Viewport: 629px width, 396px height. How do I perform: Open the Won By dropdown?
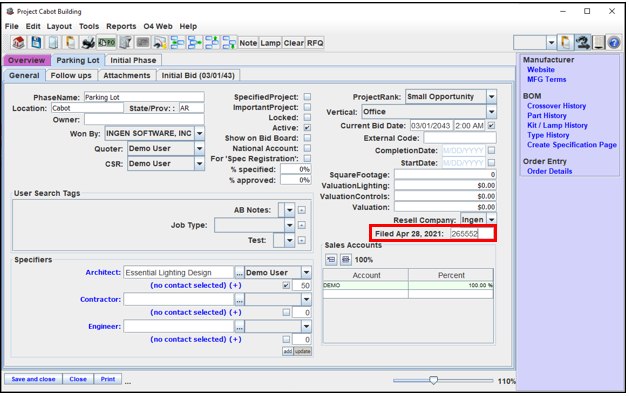click(199, 133)
